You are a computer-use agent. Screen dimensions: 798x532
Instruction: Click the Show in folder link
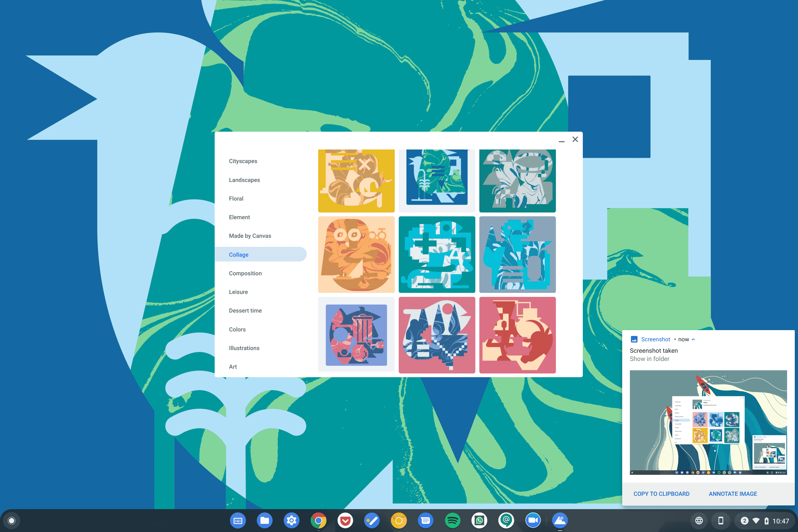coord(649,359)
